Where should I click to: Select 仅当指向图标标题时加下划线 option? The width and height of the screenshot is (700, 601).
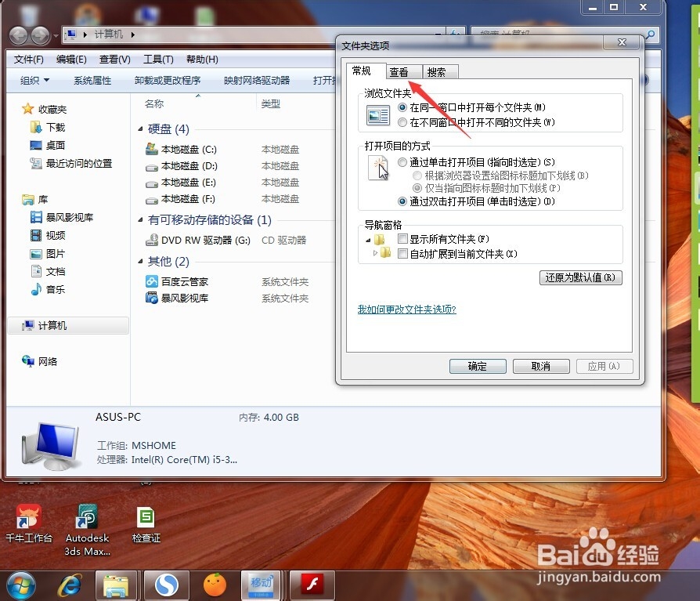[x=417, y=188]
